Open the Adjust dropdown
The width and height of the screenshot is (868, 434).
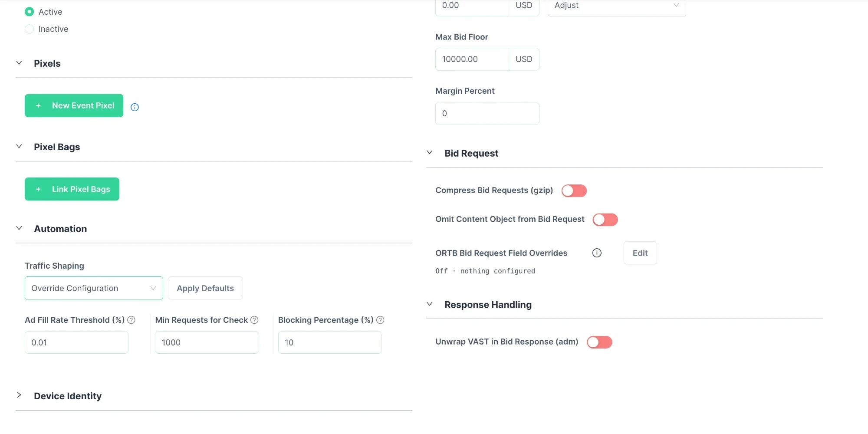pyautogui.click(x=617, y=6)
